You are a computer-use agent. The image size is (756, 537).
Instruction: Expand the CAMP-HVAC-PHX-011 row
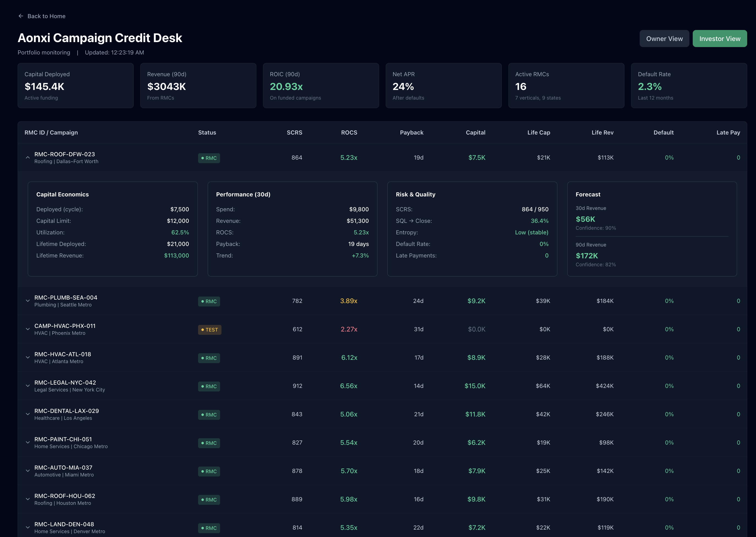pos(28,329)
